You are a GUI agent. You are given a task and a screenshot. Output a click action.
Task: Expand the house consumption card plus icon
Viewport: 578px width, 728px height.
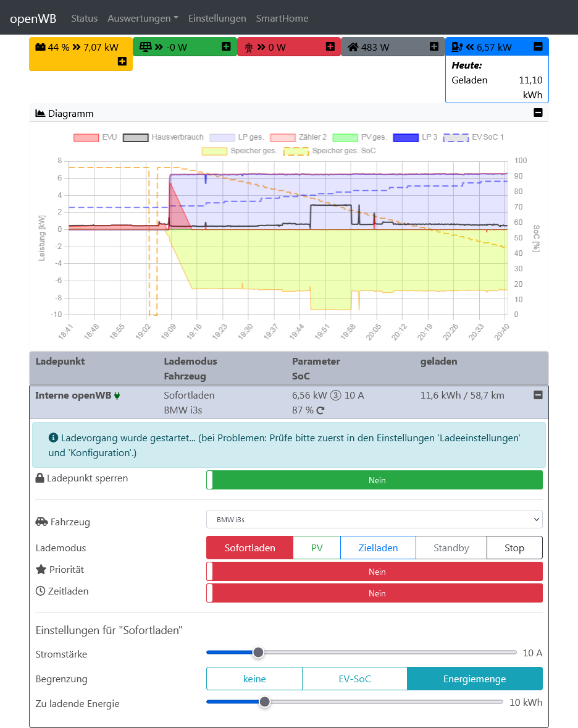pyautogui.click(x=434, y=46)
